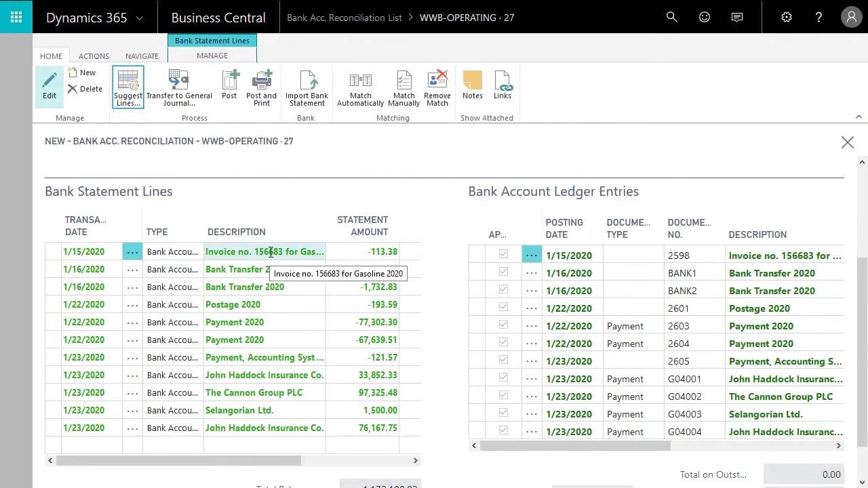868x488 pixels.
Task: Toggle Applied checkbox for ledger entry 2605
Action: tap(503, 360)
